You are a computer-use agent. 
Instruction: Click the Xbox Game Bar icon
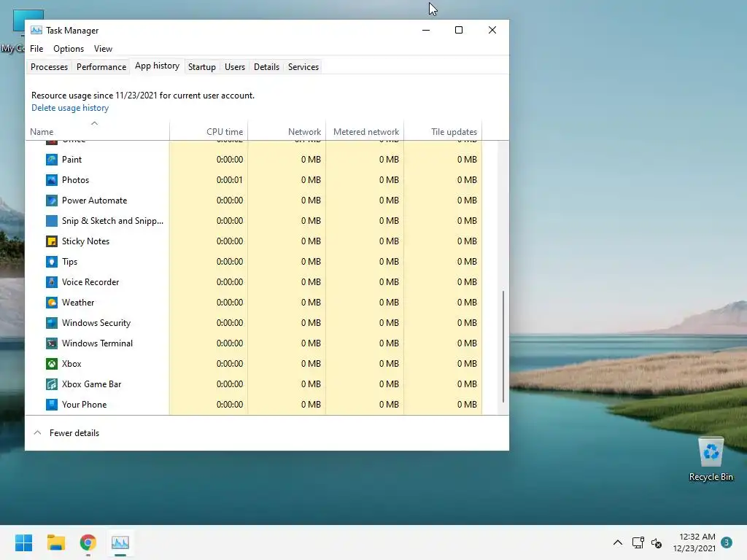52,384
